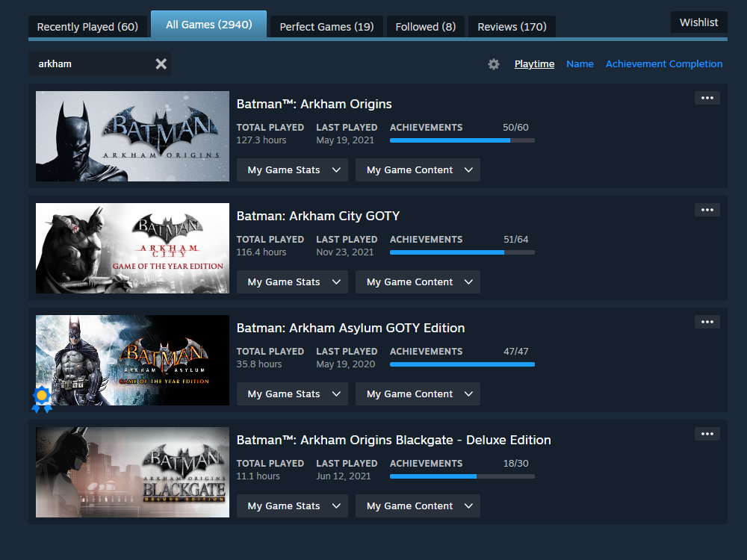Click the 47/47 achievements progress bar
Viewport: 747px width, 560px height.
coord(462,364)
